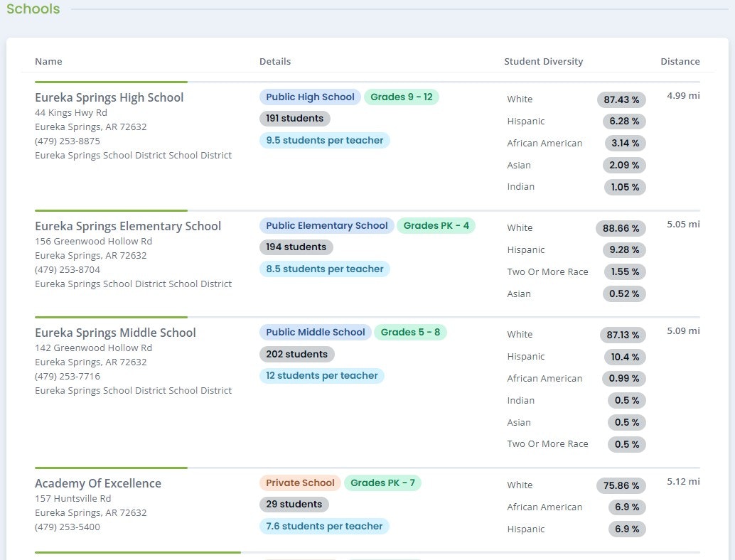This screenshot has width=735, height=560.
Task: Click 12 students per teacher badge
Action: (x=321, y=375)
